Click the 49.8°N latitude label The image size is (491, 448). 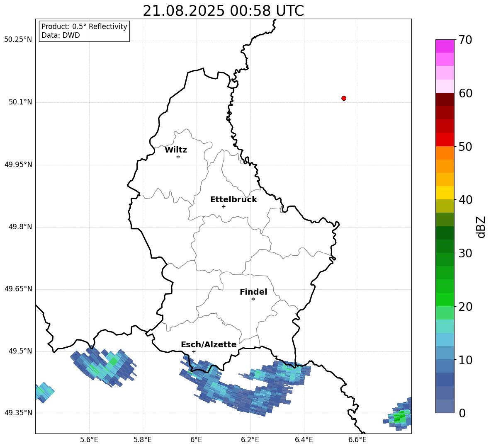click(20, 227)
